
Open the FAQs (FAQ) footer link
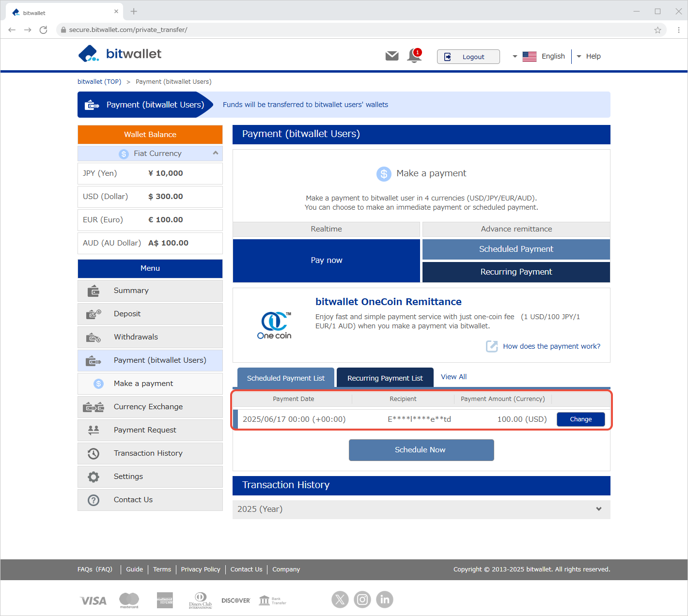(x=95, y=570)
